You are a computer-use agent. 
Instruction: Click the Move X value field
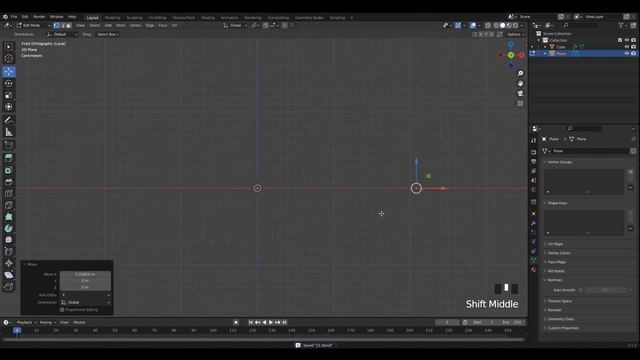(85, 274)
